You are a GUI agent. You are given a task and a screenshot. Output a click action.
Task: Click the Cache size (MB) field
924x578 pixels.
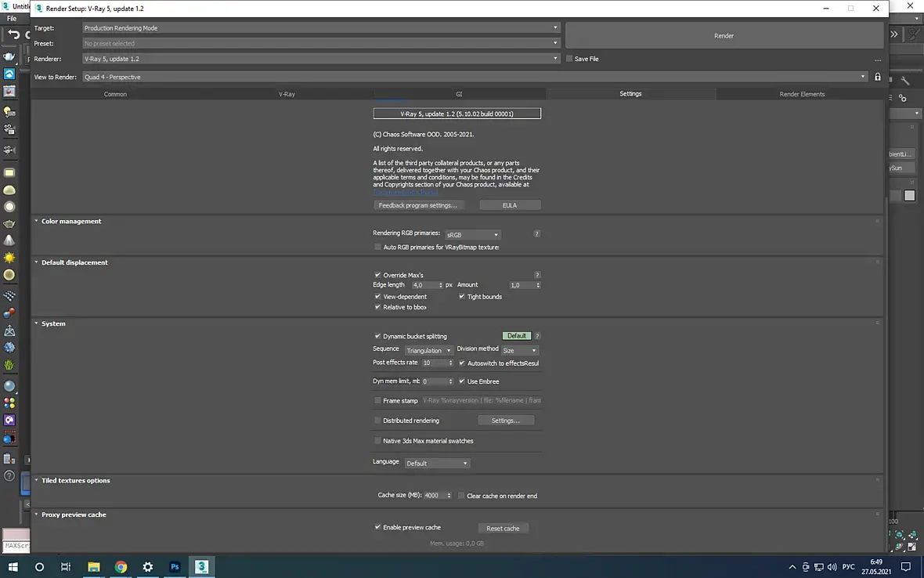pos(435,496)
